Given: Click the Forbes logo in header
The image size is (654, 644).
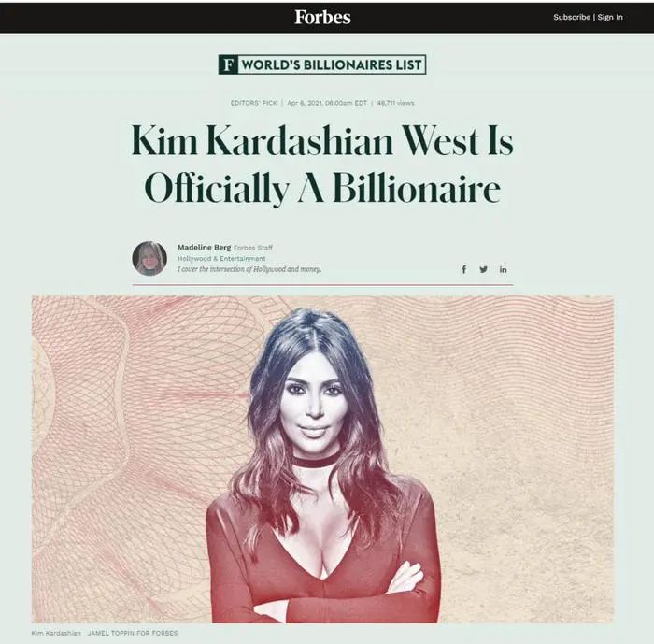Looking at the screenshot, I should (x=322, y=17).
